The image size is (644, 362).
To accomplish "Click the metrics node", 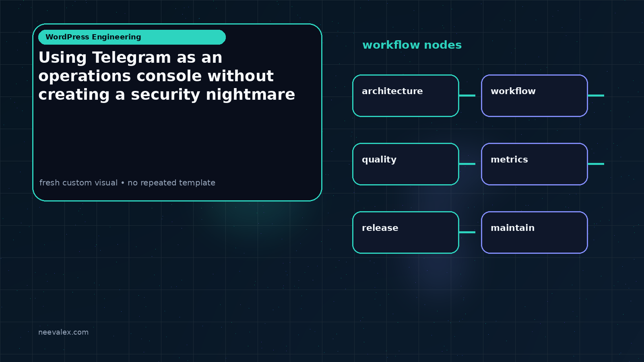I will 535,164.
